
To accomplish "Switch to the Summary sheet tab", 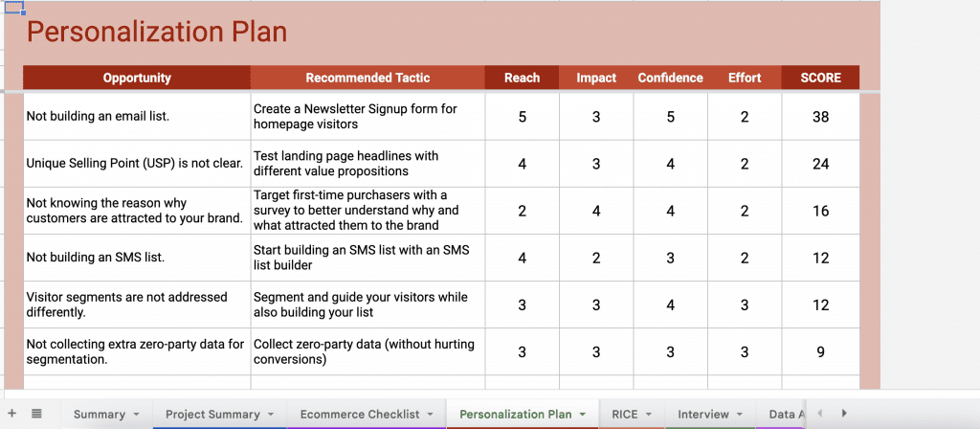I will [99, 415].
